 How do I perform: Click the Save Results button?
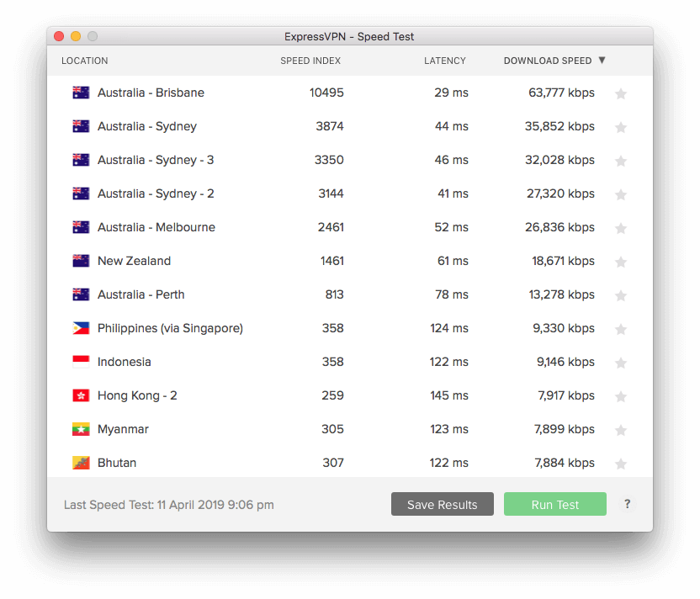pos(443,505)
